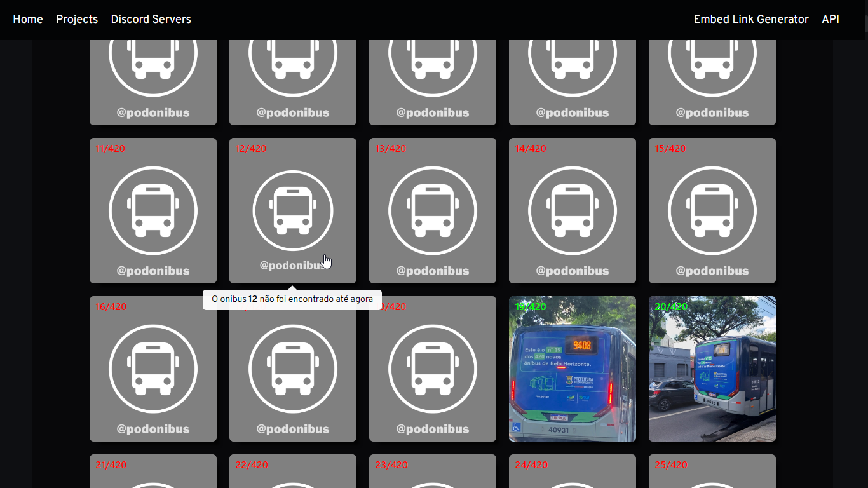Click the @podonibus caption under card 13/420
Viewport: 868px width, 488px height.
[x=433, y=271]
